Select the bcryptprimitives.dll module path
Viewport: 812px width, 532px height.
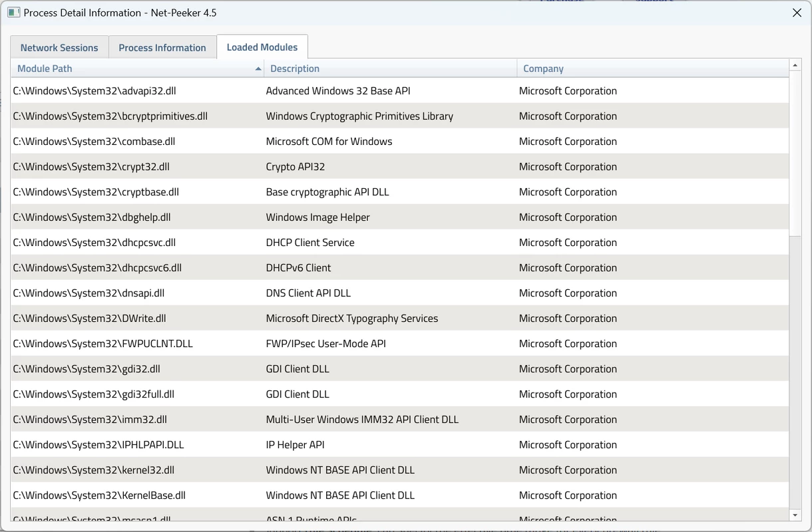[x=110, y=116]
